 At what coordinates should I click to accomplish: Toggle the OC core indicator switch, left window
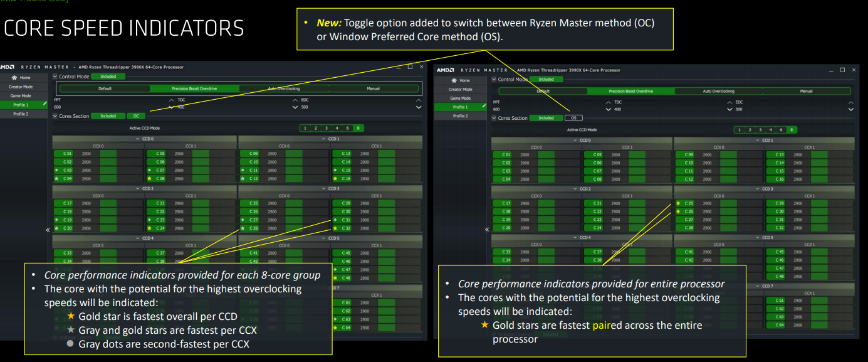pos(136,116)
